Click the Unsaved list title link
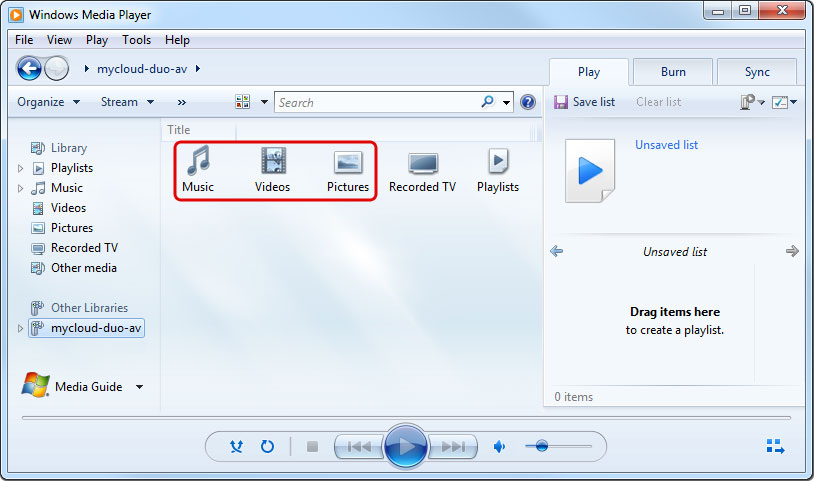The height and width of the screenshot is (481, 814). [666, 145]
